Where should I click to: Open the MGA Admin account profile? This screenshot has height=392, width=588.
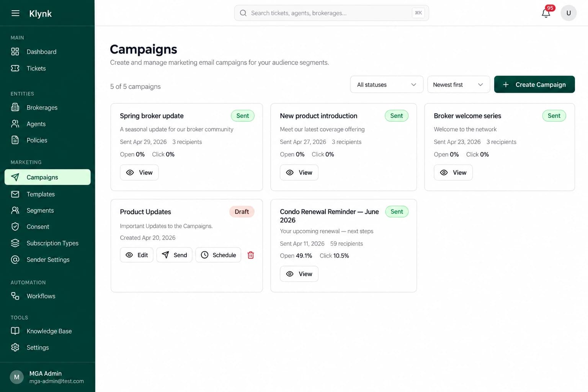tap(47, 377)
